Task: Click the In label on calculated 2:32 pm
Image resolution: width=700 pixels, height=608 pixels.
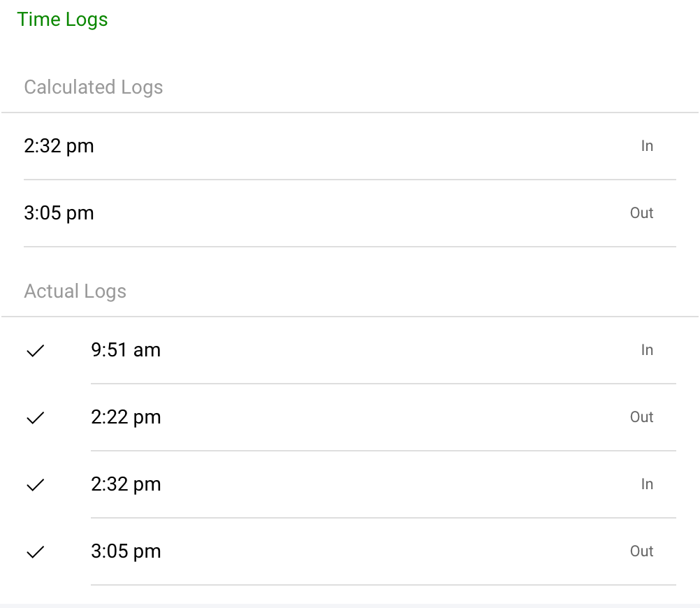Action: click(647, 146)
